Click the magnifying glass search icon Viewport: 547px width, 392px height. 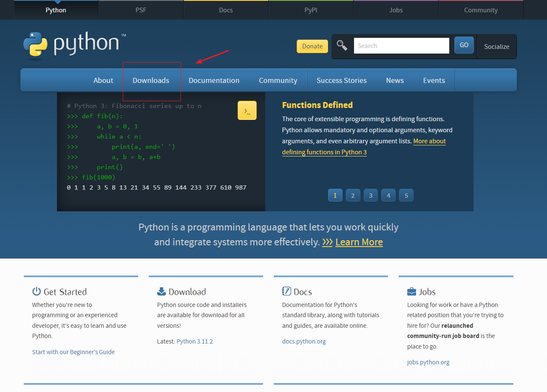tap(342, 45)
